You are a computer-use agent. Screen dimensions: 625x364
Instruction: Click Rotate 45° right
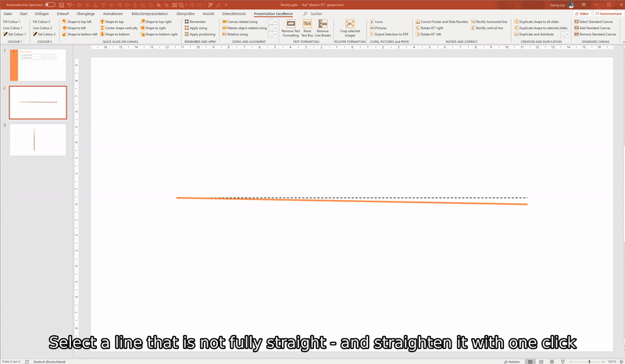[429, 28]
